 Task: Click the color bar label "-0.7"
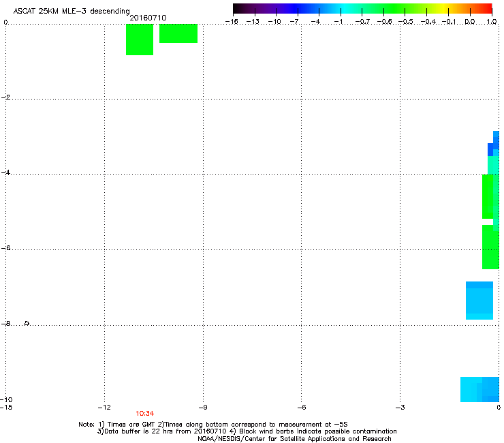362,22
